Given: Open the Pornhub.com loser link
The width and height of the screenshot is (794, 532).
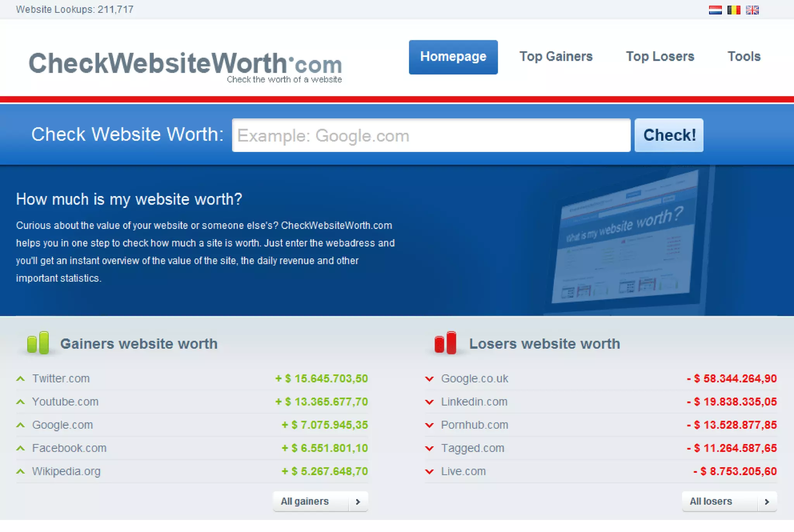Looking at the screenshot, I should click(475, 425).
